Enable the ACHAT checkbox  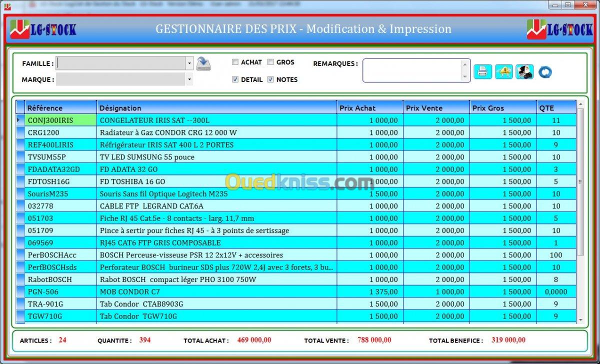click(x=235, y=62)
